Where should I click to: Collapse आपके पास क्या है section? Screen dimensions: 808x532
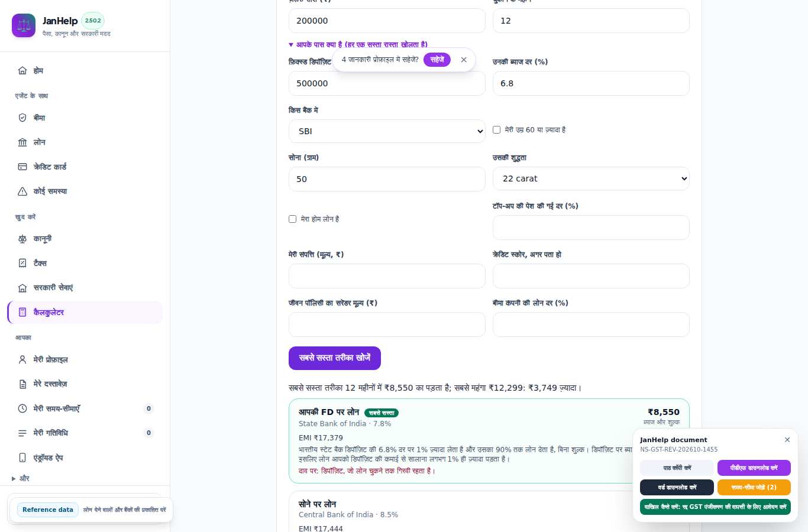(358, 45)
